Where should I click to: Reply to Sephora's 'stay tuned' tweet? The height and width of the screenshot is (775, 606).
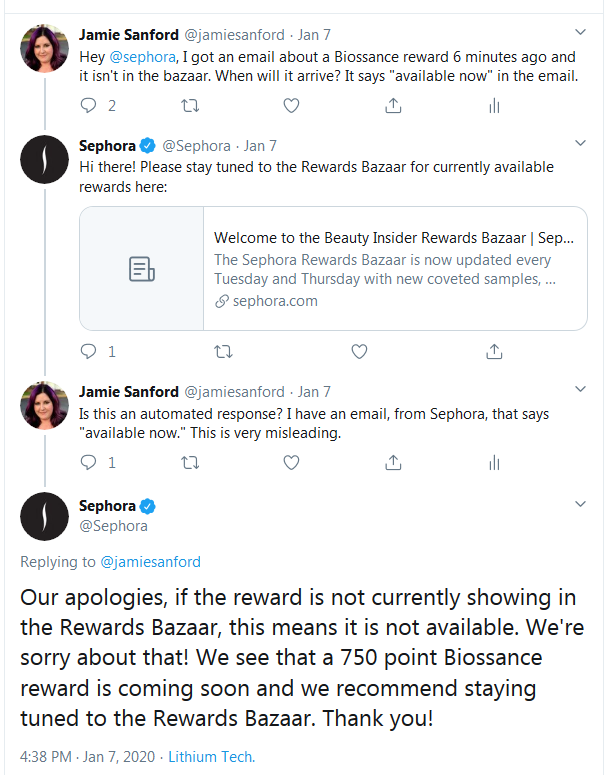[x=88, y=351]
